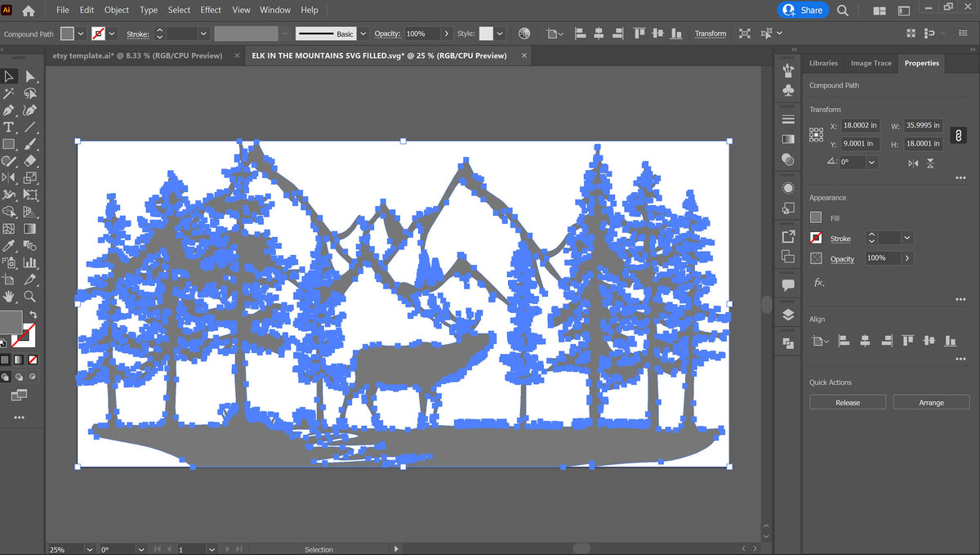The height and width of the screenshot is (555, 980).
Task: Set reference point in Transform grid
Action: [816, 135]
